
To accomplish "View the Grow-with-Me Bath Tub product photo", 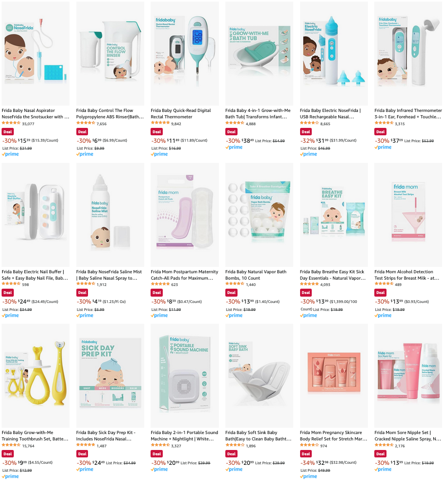I will point(259,54).
